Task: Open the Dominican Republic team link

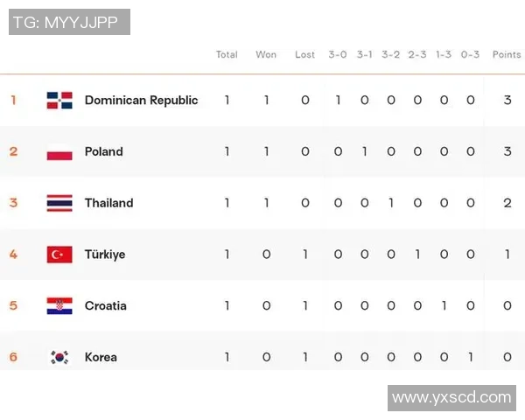Action: coord(141,100)
